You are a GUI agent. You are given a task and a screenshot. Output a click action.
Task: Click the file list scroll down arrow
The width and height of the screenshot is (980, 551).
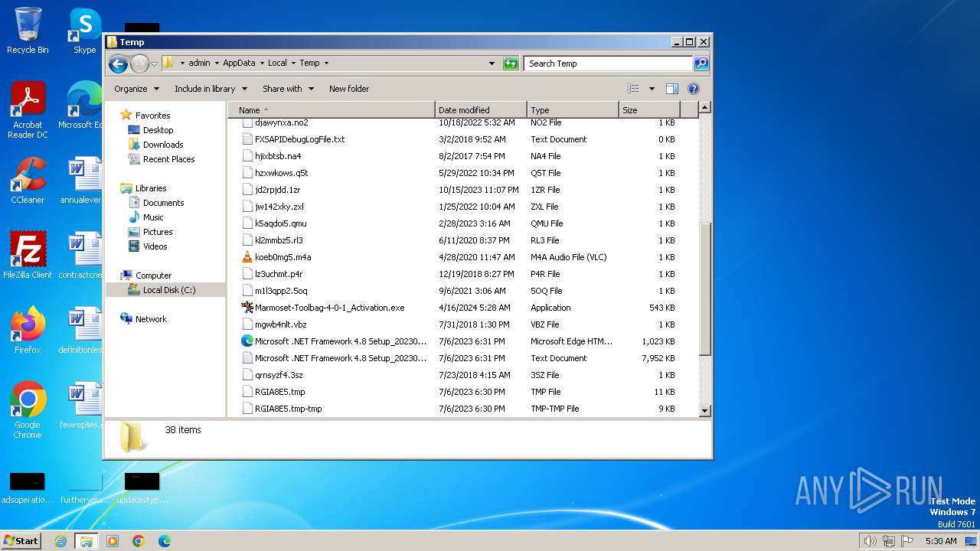(705, 411)
